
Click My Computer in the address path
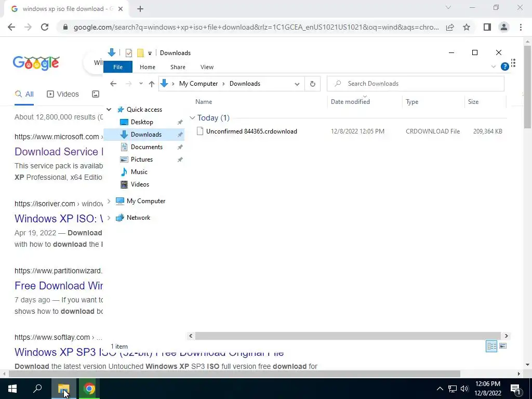(x=198, y=84)
